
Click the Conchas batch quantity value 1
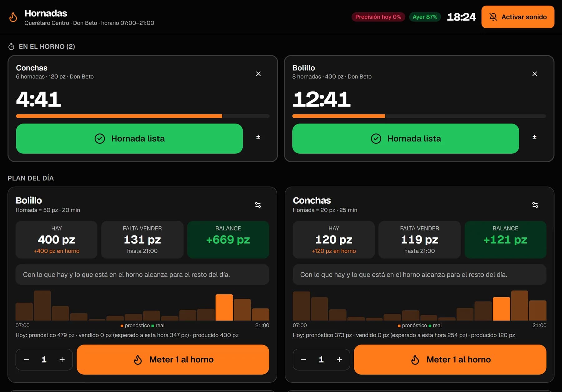pos(321,360)
